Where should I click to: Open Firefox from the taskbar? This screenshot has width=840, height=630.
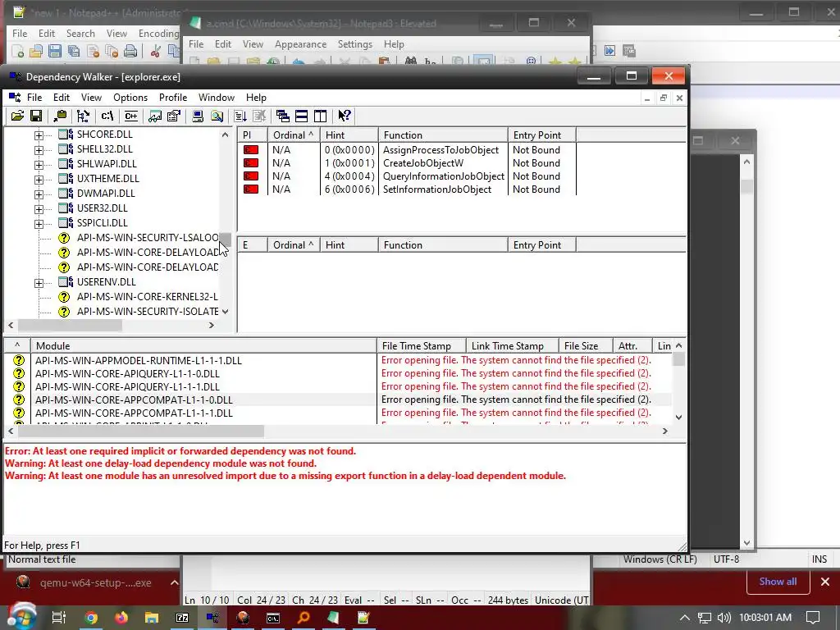(x=121, y=618)
